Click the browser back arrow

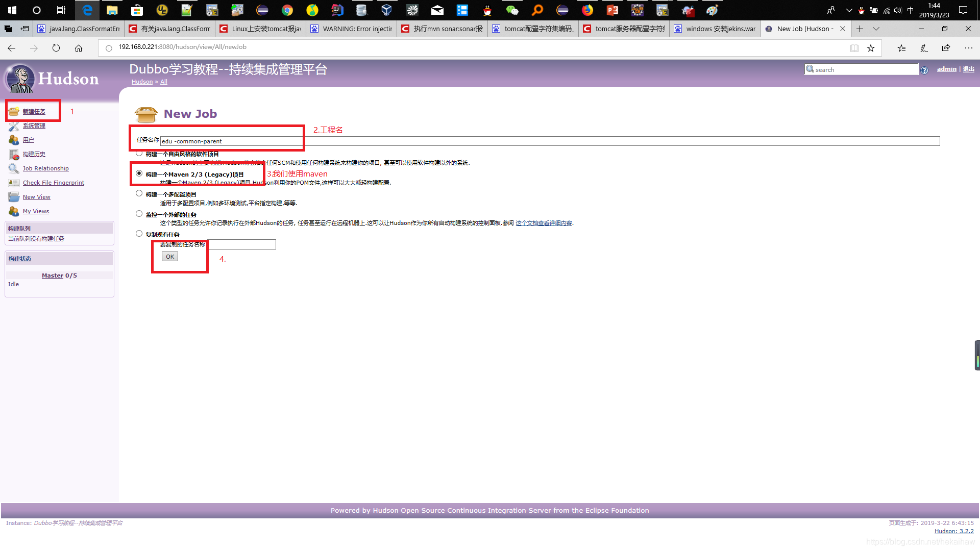tap(11, 48)
